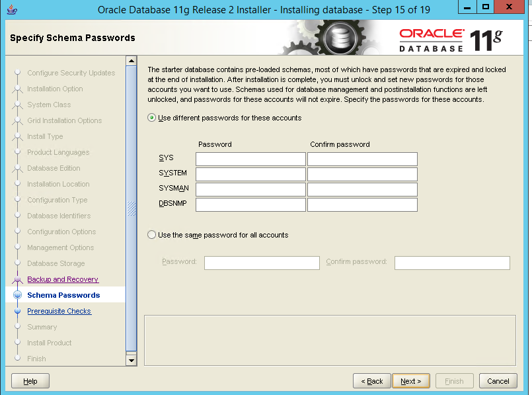
Task: Proceed with the Next button
Action: click(x=411, y=381)
